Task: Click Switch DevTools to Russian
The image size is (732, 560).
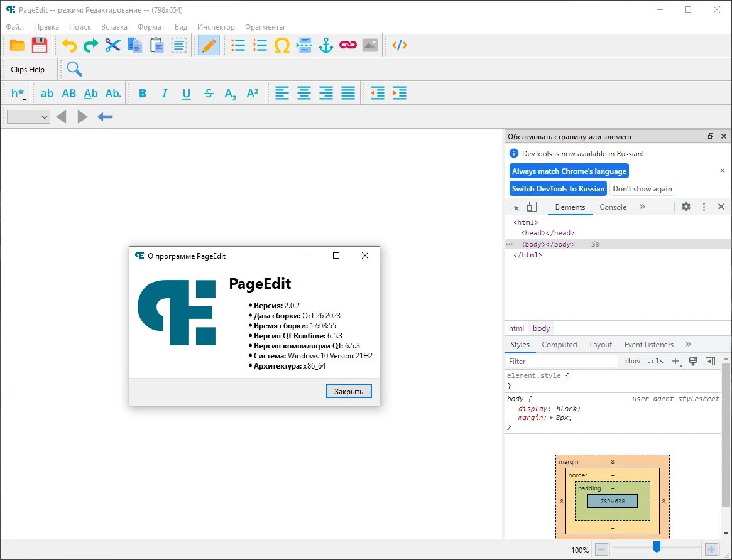Action: click(558, 189)
